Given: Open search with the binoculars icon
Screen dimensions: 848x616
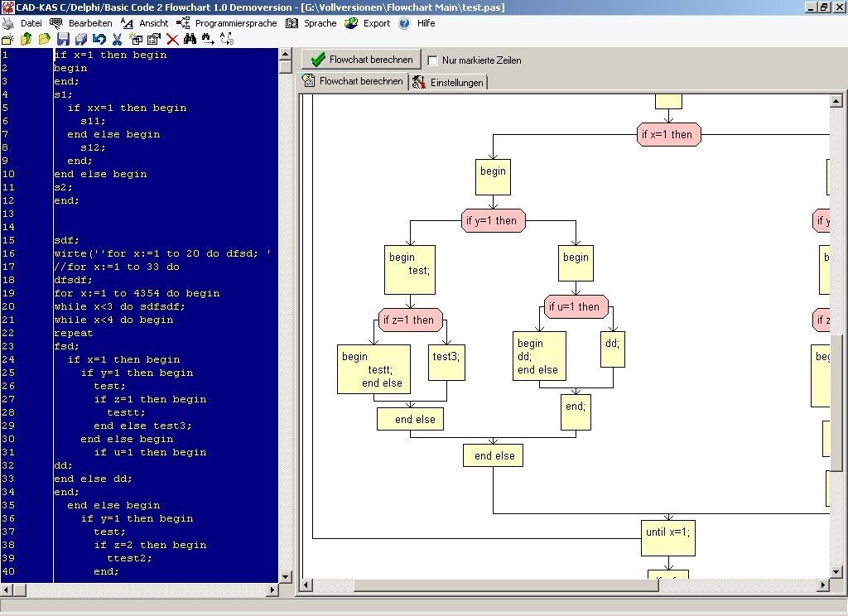Looking at the screenshot, I should [x=190, y=39].
